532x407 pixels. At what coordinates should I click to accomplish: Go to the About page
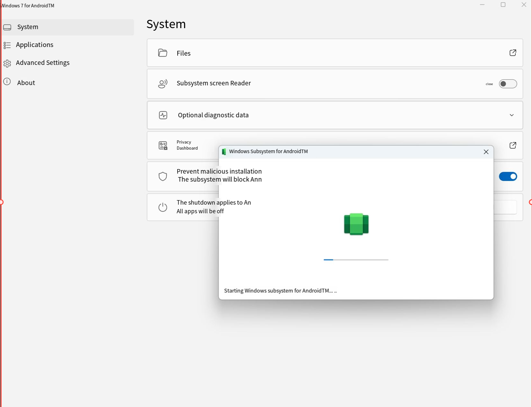(x=26, y=82)
